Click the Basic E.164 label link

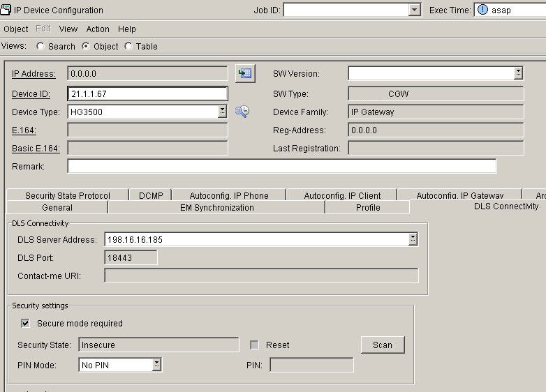click(x=36, y=148)
